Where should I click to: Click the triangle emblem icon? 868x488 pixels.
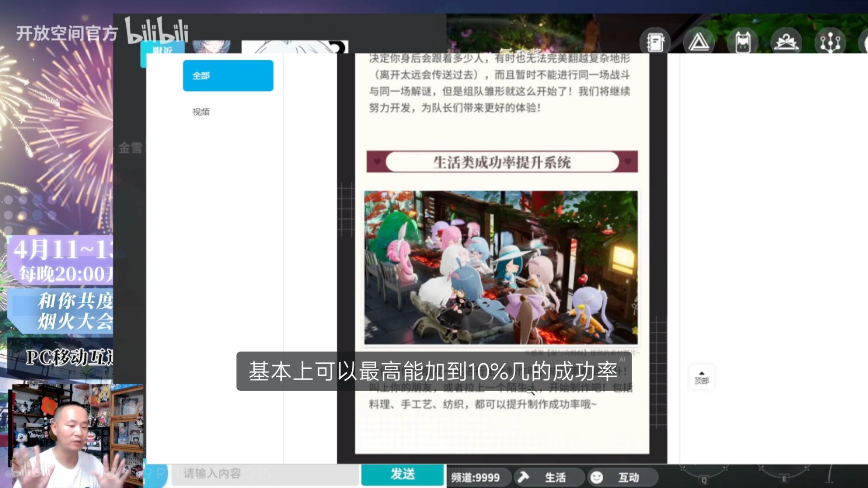698,42
